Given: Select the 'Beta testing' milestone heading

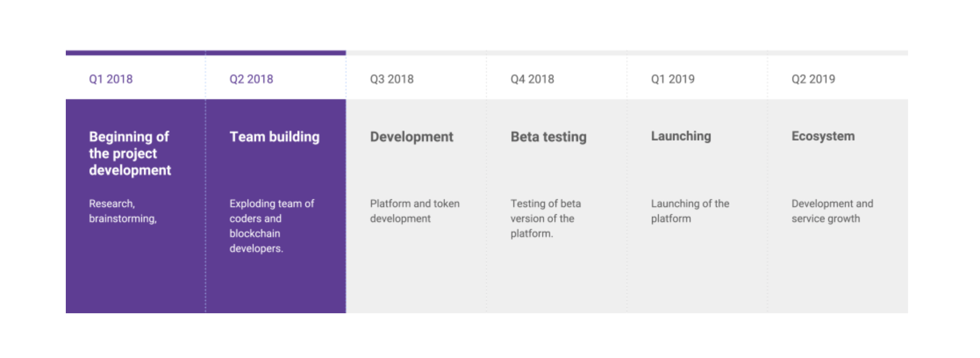Looking at the screenshot, I should click(548, 136).
